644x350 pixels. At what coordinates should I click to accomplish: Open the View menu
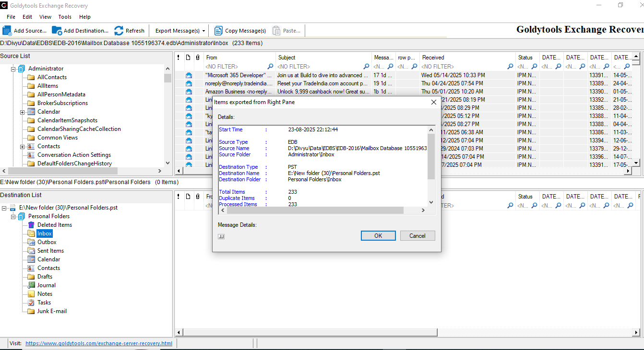point(45,17)
